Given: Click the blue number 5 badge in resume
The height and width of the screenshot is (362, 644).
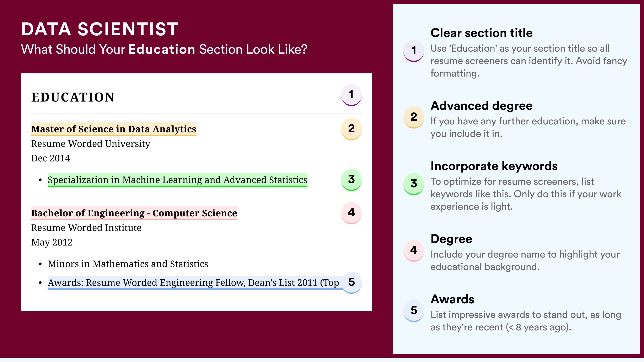Looking at the screenshot, I should click(x=351, y=283).
